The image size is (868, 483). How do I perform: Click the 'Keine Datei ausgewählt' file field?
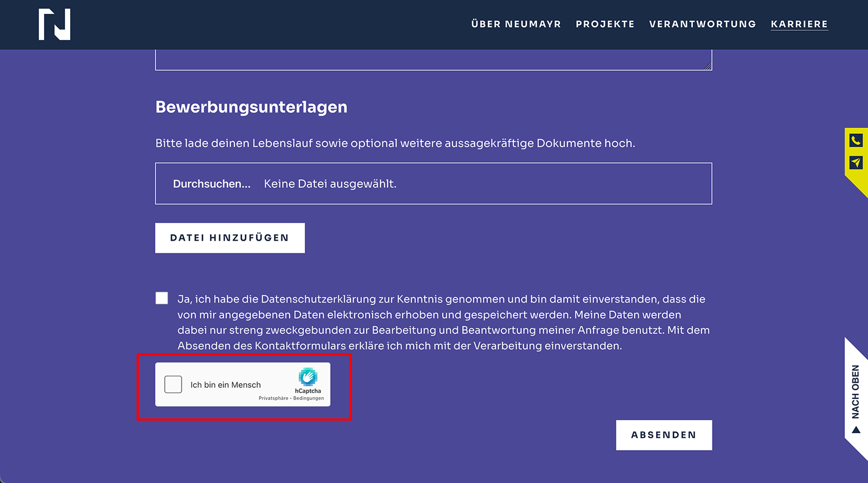(330, 184)
